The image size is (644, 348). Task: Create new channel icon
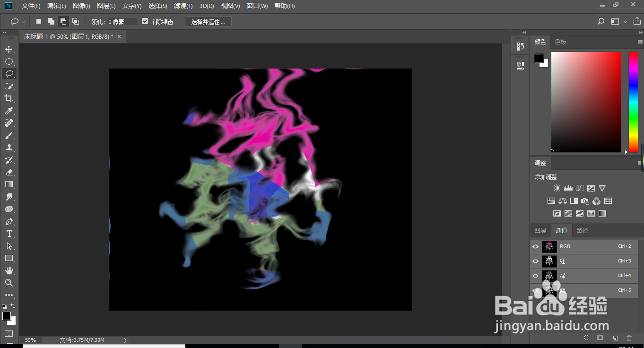click(x=615, y=338)
